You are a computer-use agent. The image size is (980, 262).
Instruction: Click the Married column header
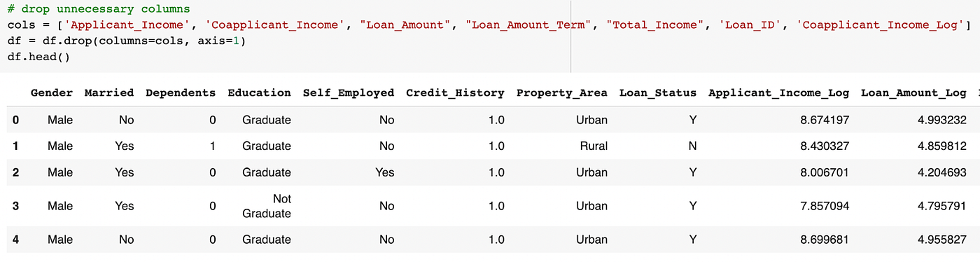click(x=109, y=92)
